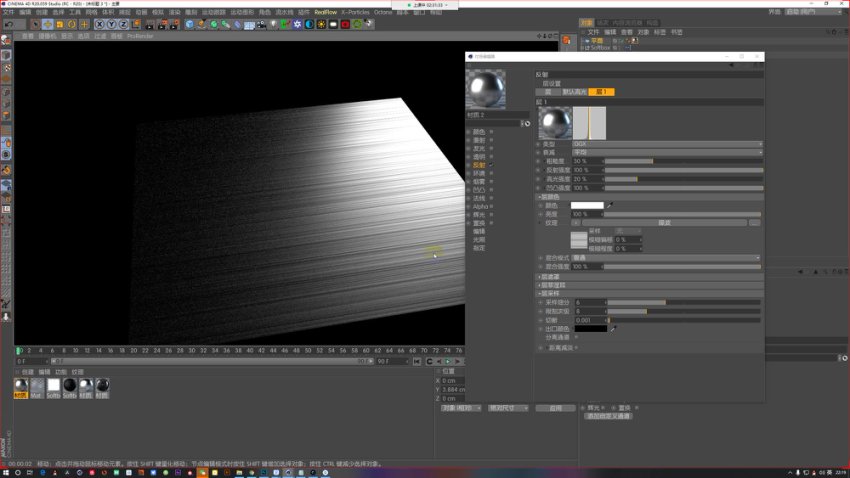Click the Undo arrow in the top toolbar
This screenshot has width=850, height=478.
(6, 24)
